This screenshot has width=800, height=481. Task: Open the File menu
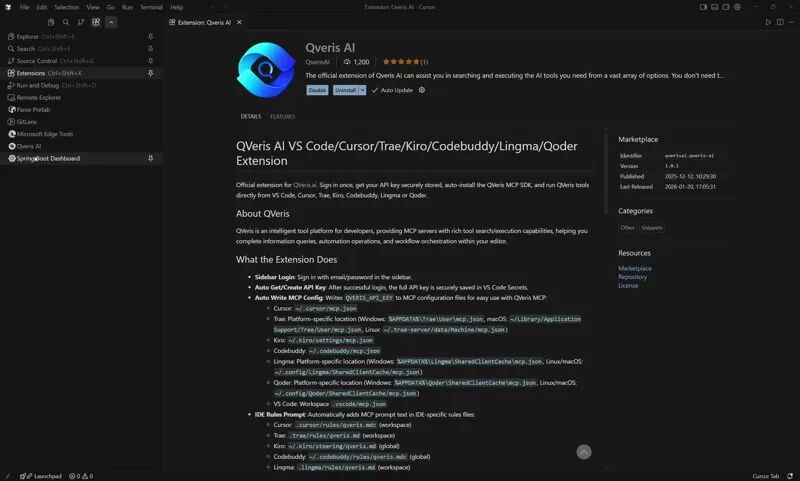pos(24,7)
